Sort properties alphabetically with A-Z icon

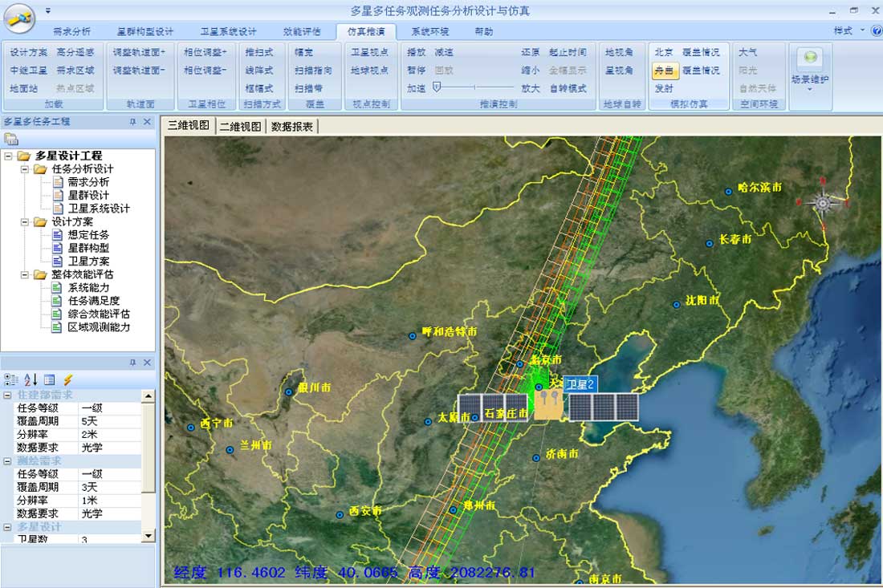tap(31, 379)
